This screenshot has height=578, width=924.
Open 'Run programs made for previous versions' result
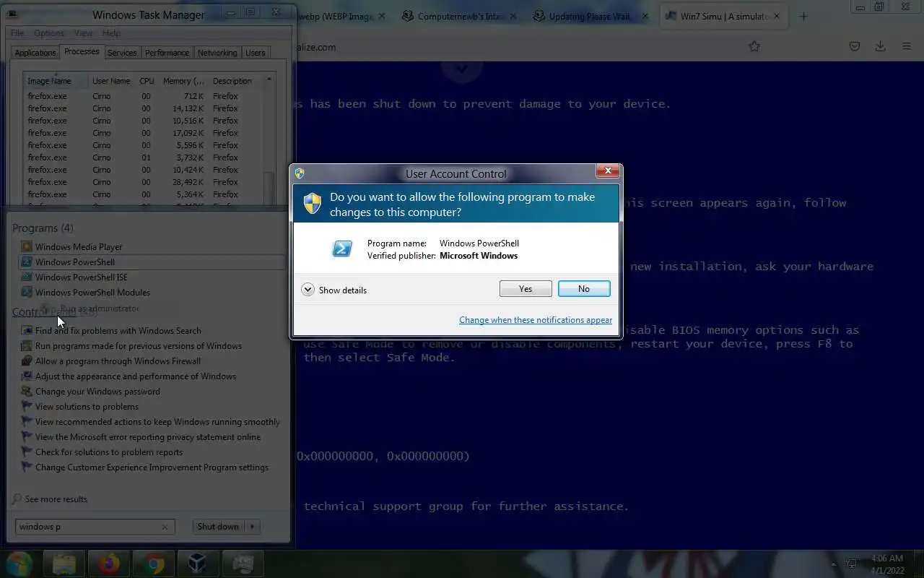(x=139, y=346)
